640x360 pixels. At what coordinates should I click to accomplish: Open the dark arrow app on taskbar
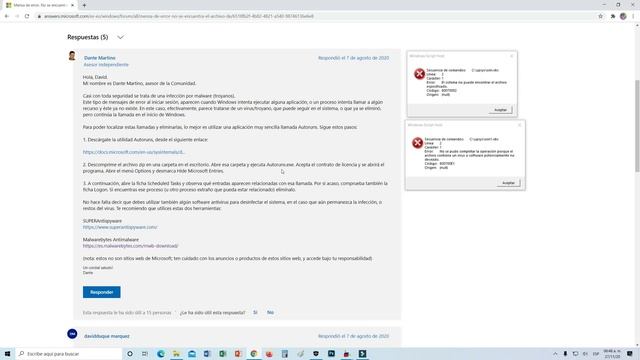pyautogui.click(x=362, y=353)
